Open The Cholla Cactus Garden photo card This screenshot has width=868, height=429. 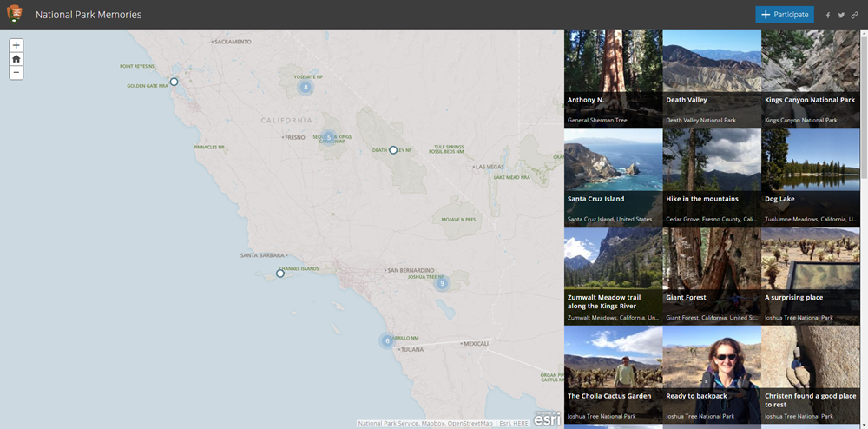(x=613, y=375)
